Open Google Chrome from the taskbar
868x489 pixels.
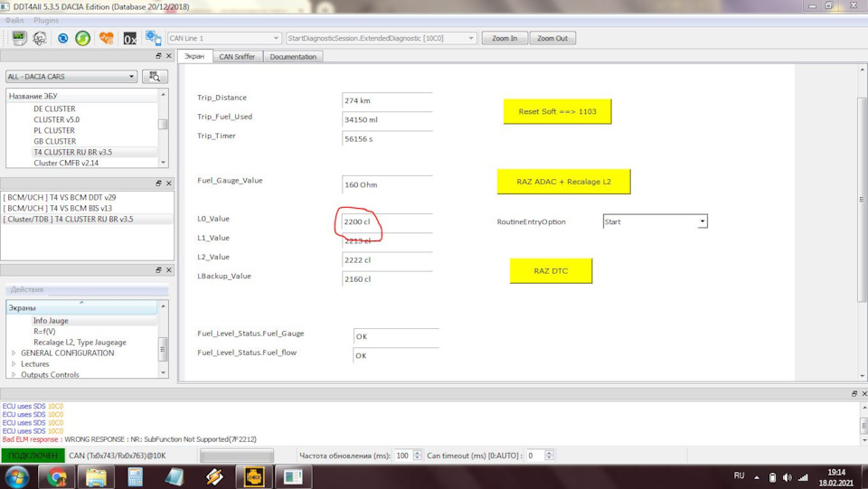click(x=56, y=476)
